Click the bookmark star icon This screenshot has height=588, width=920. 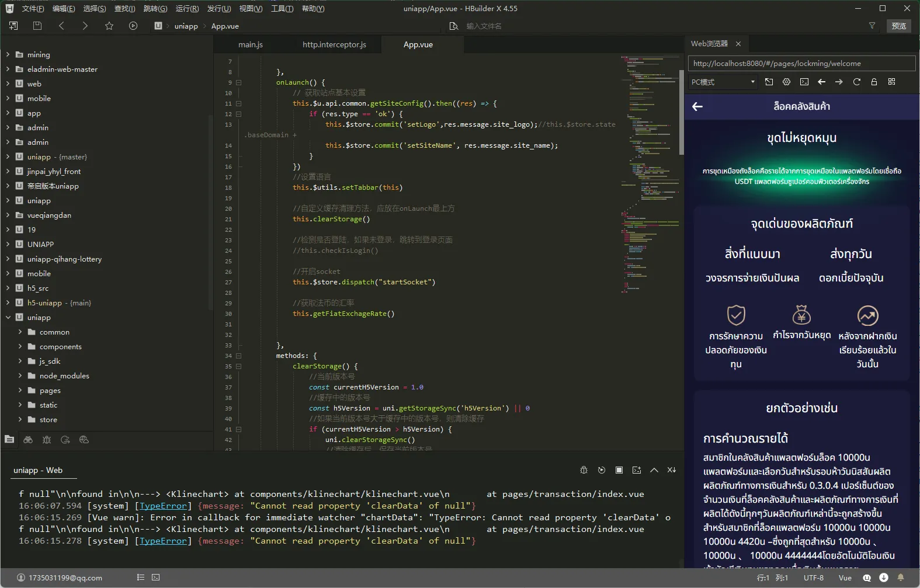(x=109, y=26)
